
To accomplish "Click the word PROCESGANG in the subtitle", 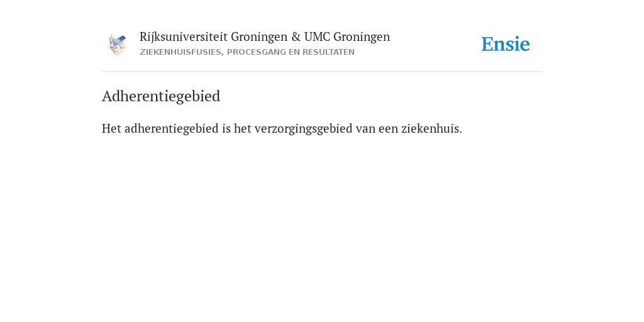I will 252,52.
